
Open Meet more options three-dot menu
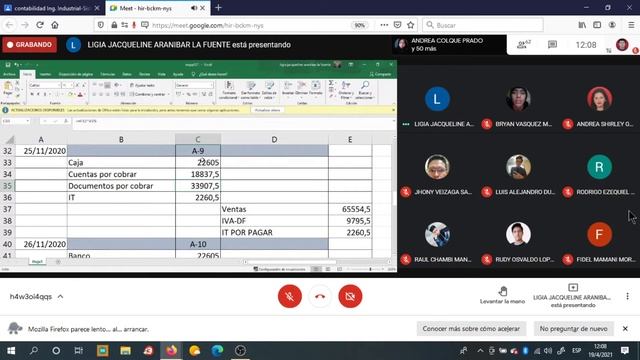pos(627,296)
